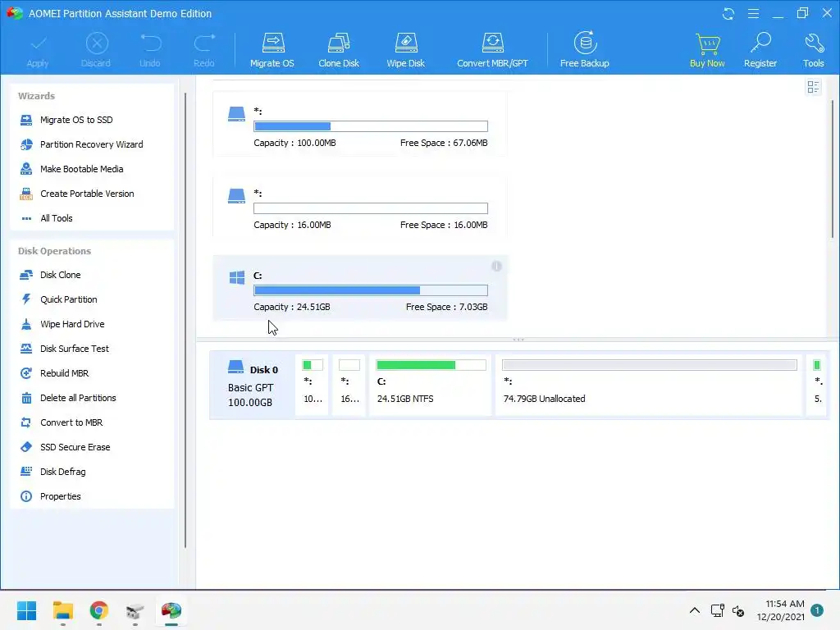Select Make Bootable Media
This screenshot has width=840, height=630.
point(81,169)
